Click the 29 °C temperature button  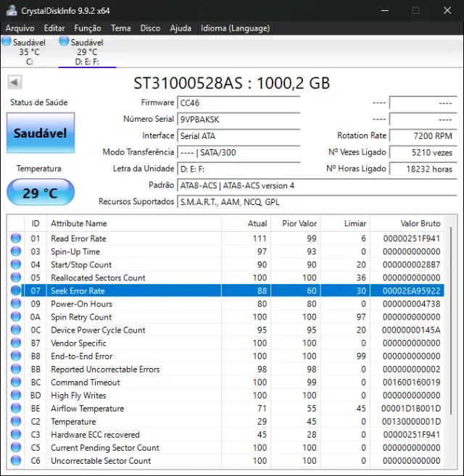41,193
